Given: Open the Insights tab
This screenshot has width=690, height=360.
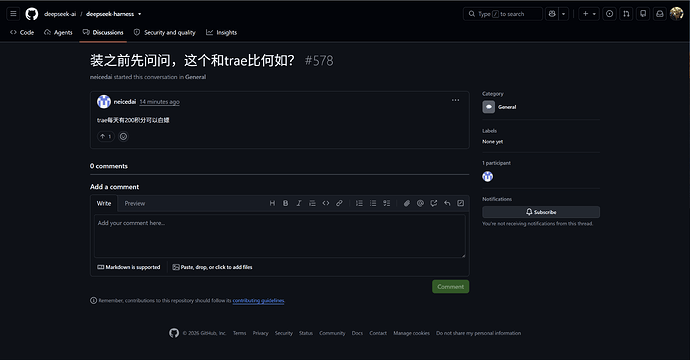Looking at the screenshot, I should (x=221, y=33).
